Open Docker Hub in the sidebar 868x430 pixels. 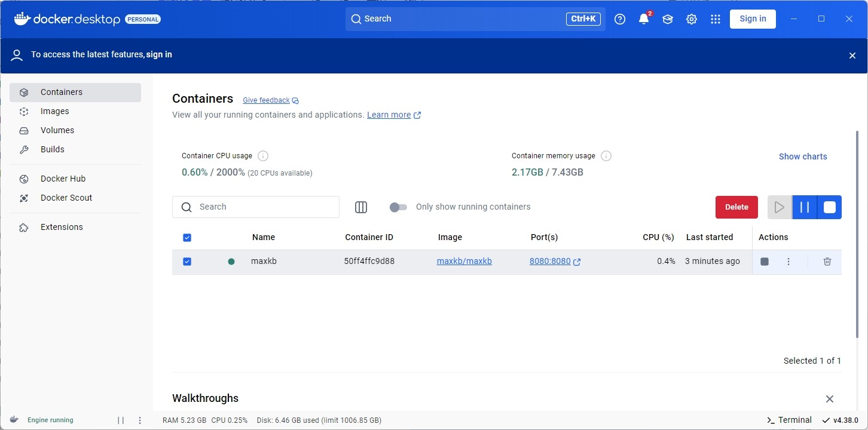[75, 179]
